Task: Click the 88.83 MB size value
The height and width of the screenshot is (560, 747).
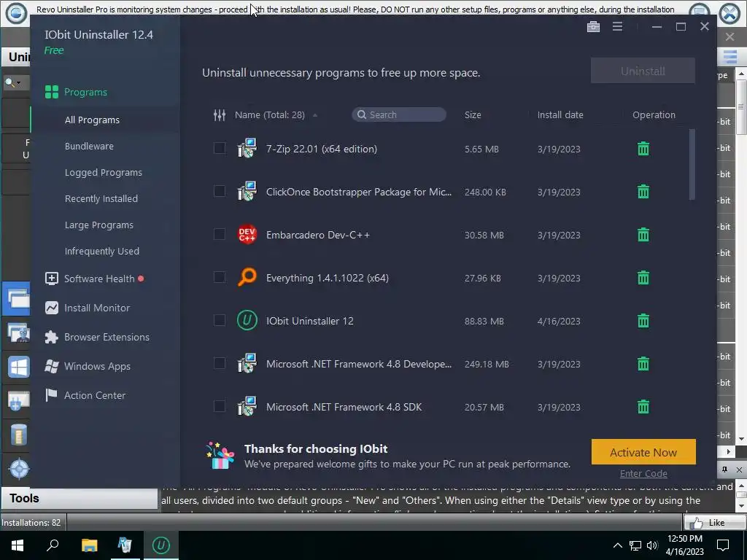Action: [484, 321]
